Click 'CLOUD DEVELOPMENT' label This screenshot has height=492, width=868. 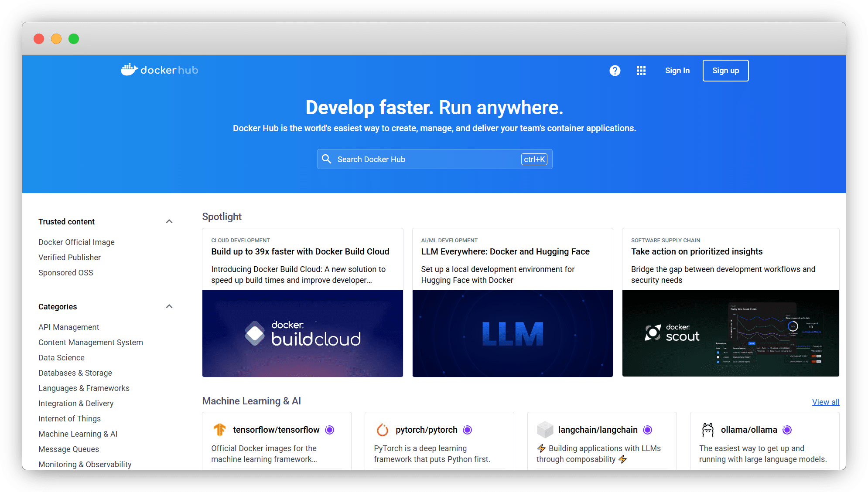[x=240, y=240]
